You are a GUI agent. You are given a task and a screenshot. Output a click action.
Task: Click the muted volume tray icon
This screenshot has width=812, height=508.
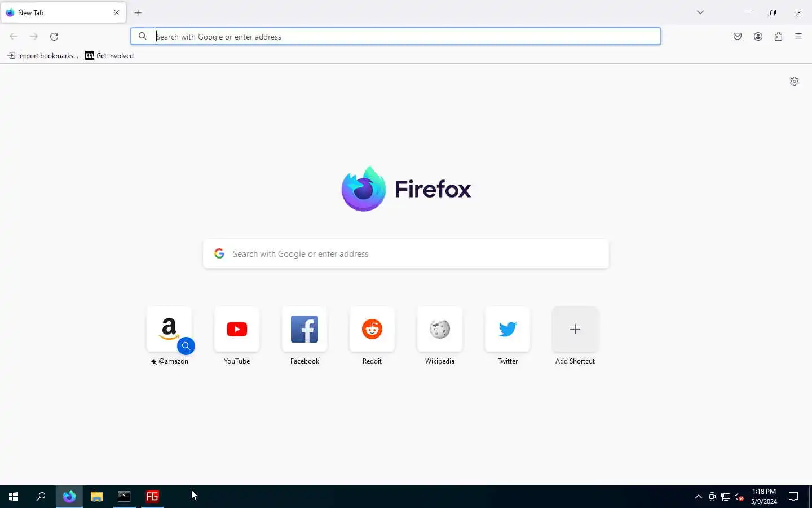pyautogui.click(x=739, y=497)
